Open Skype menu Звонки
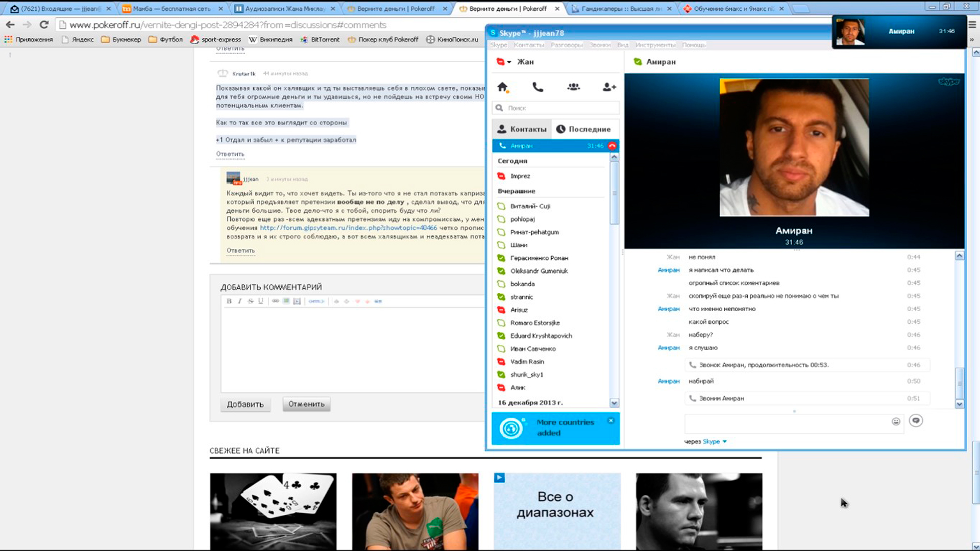 click(x=600, y=45)
